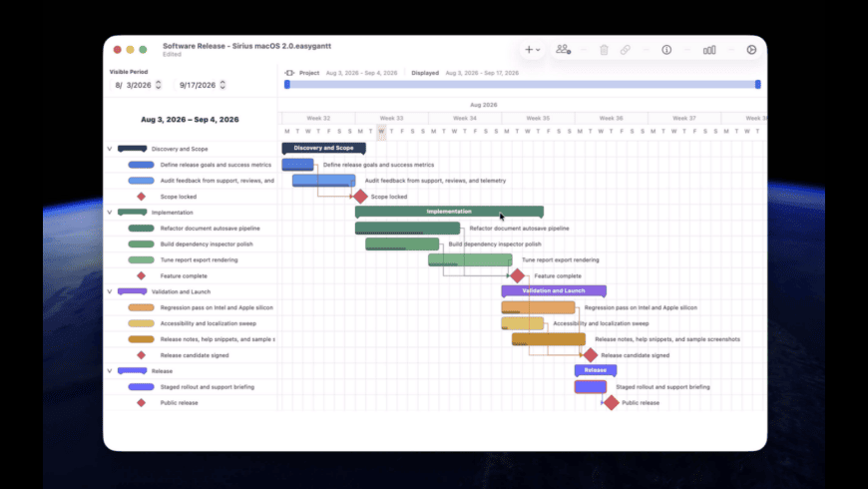Click the Aug 2026 month header
The image size is (868, 489).
pyautogui.click(x=483, y=105)
